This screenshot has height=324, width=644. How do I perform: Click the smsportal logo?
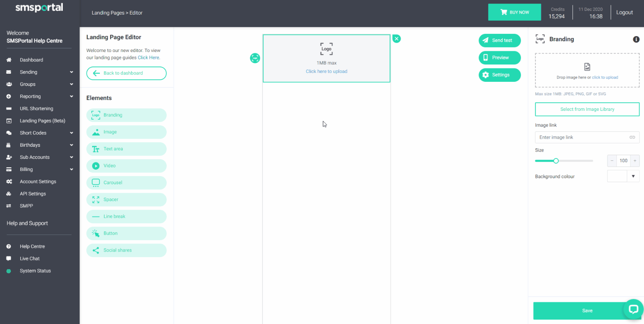click(x=39, y=8)
